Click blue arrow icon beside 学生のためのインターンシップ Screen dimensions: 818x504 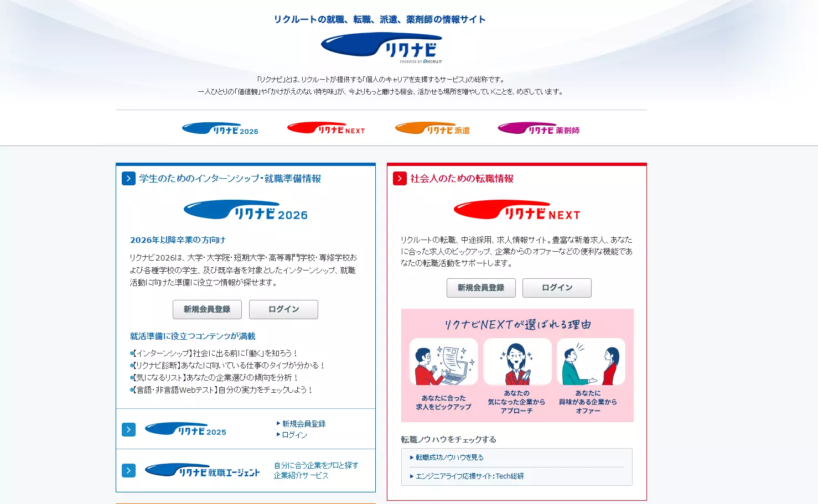pos(128,179)
